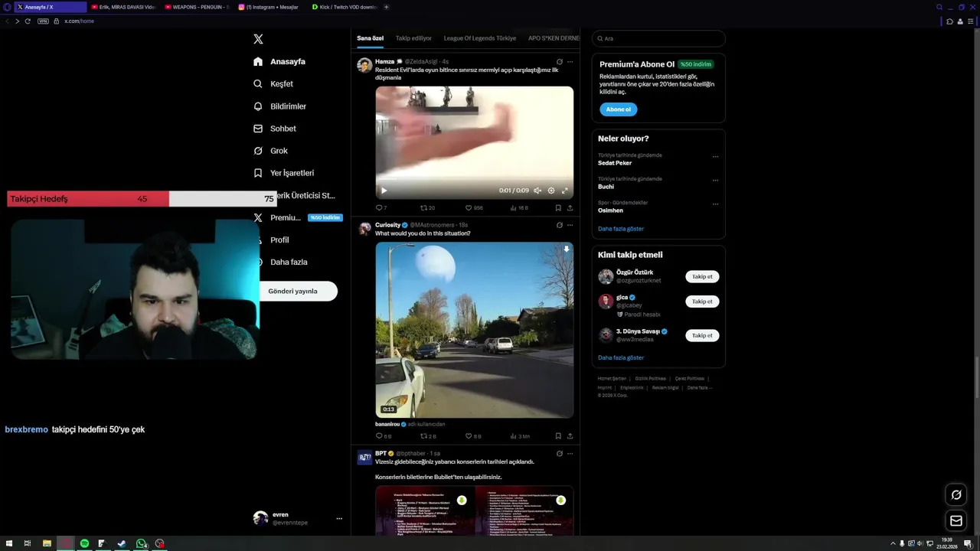
Task: Play Hamza's video
Action: (x=384, y=191)
